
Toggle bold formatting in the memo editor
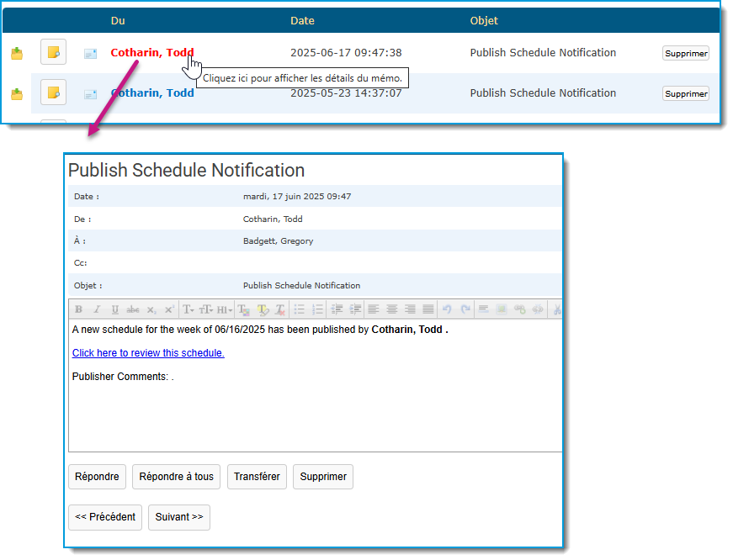click(x=78, y=309)
